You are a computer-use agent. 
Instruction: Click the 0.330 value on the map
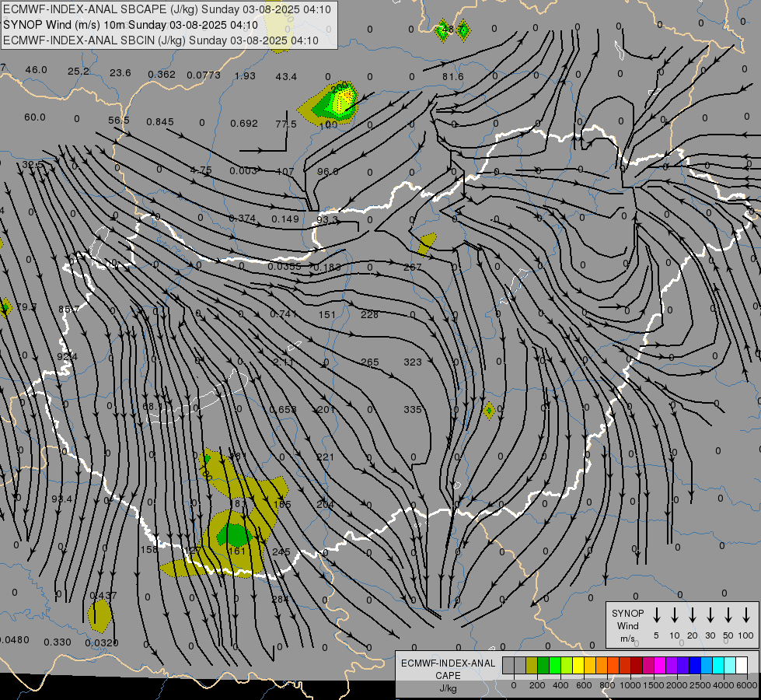58,642
